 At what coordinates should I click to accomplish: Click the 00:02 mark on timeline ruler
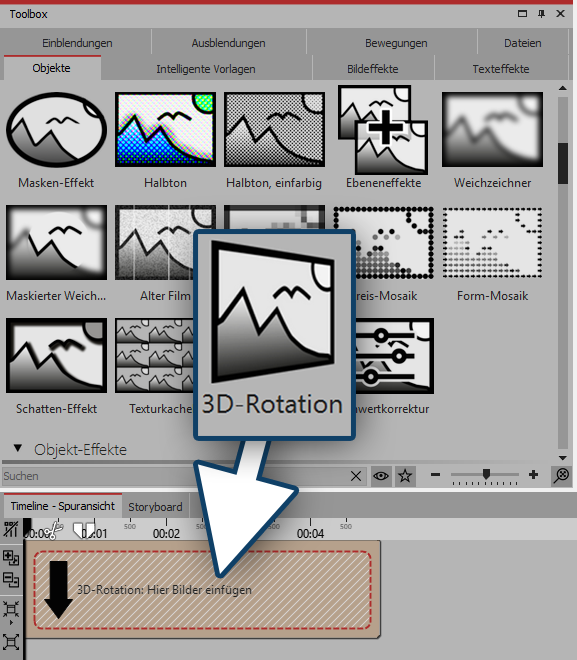tap(166, 534)
